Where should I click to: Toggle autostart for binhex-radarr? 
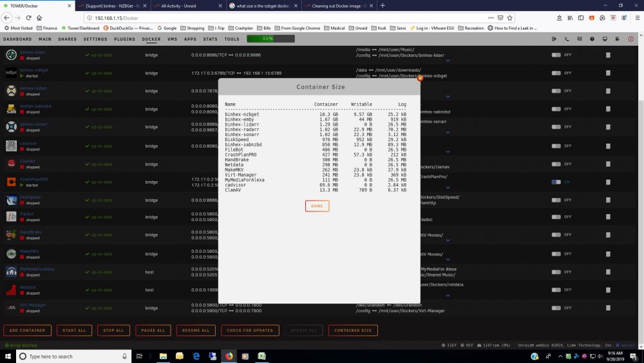pyautogui.click(x=556, y=91)
